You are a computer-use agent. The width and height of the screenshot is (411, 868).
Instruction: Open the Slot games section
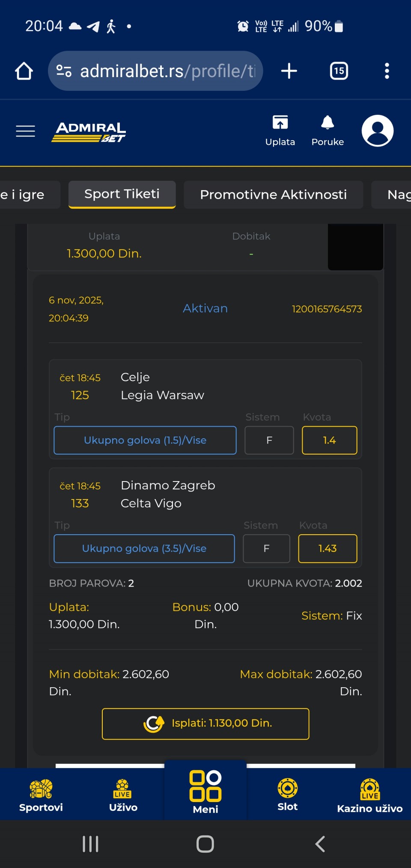coord(287,795)
